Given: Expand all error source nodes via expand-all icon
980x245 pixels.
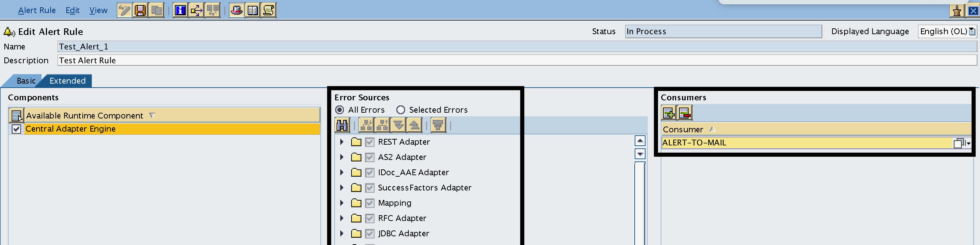Looking at the screenshot, I should click(x=399, y=125).
